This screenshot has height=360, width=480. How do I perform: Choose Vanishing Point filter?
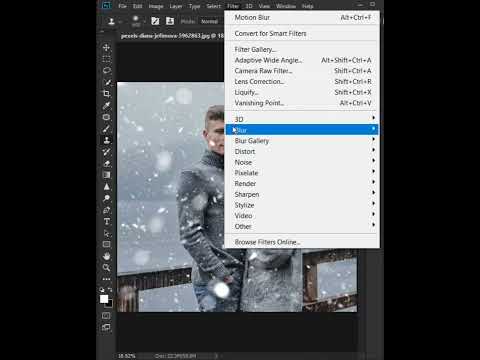click(x=302, y=103)
